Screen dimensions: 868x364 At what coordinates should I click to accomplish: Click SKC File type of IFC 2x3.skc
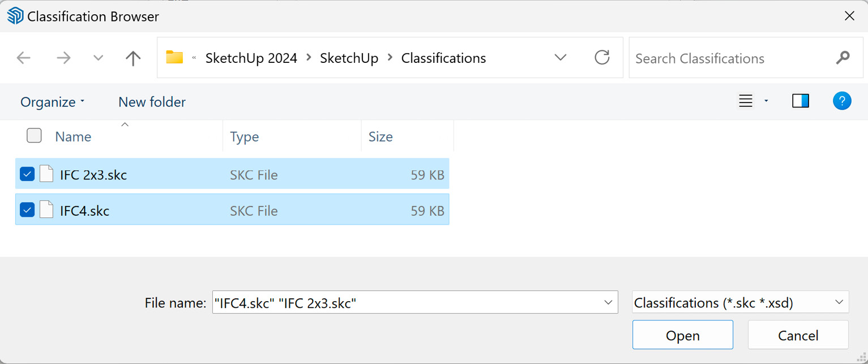[x=254, y=175]
